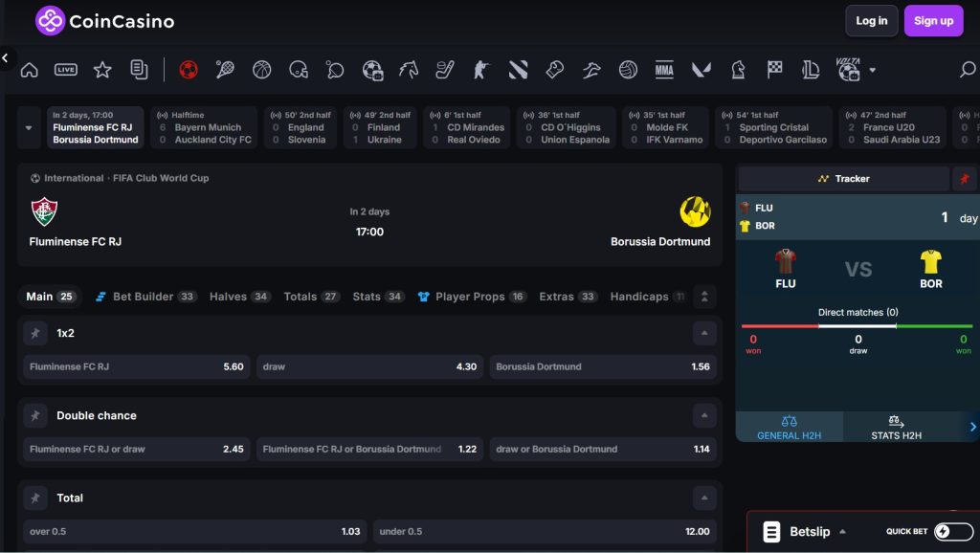Expand more sports dropdown arrow
The height and width of the screenshot is (553, 980).
point(873,70)
